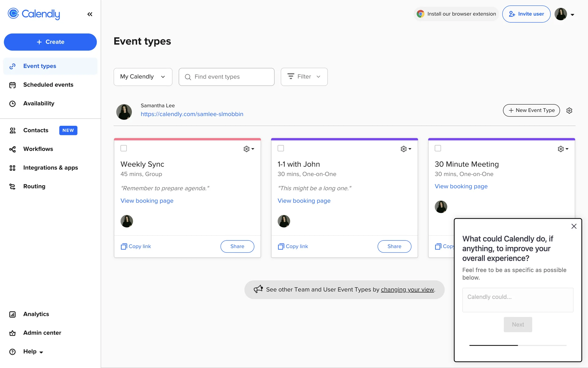Click copy icon on Weekly Sync card
This screenshot has height=368, width=588.
pos(124,247)
